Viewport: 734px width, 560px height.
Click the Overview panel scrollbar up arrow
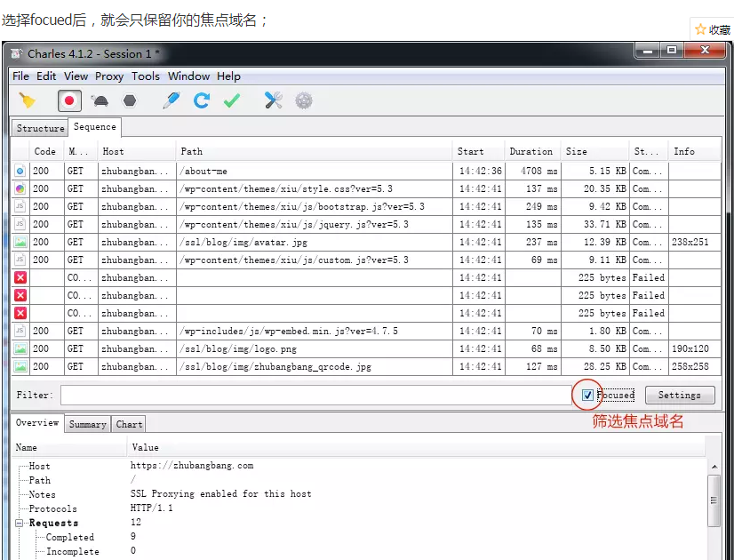pyautogui.click(x=714, y=467)
